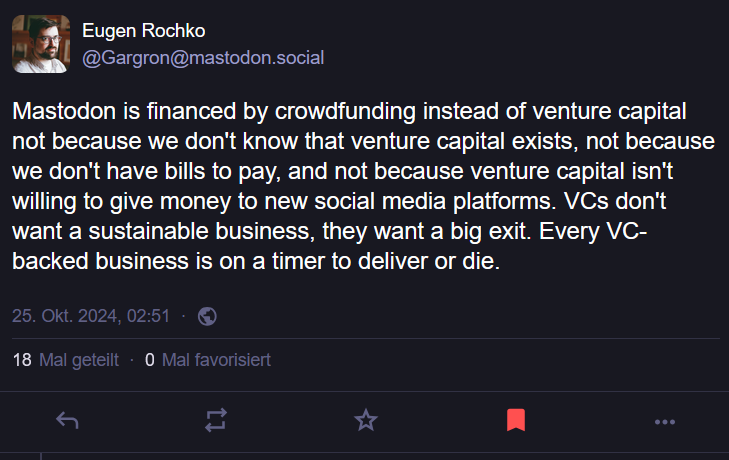Select the word crowdfunding in the post
This screenshot has height=460, width=729.
(x=345, y=112)
